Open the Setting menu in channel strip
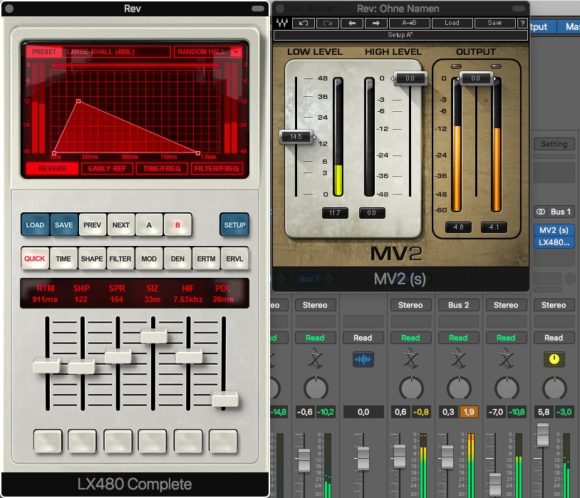 click(554, 144)
